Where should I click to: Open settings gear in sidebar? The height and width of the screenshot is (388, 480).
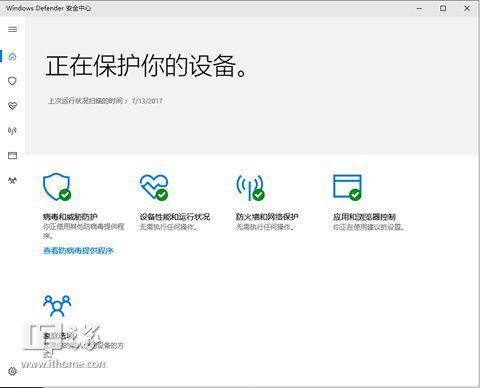tap(12, 371)
